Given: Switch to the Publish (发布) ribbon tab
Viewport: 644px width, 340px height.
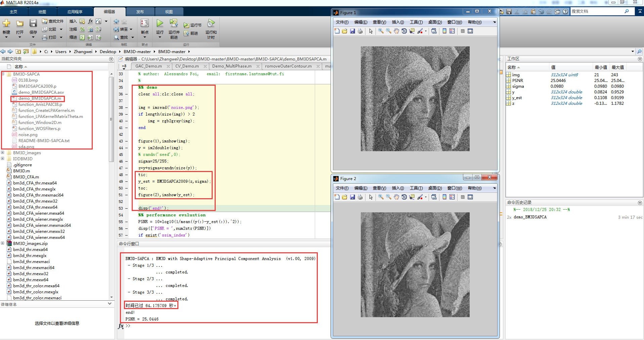Looking at the screenshot, I should point(140,12).
